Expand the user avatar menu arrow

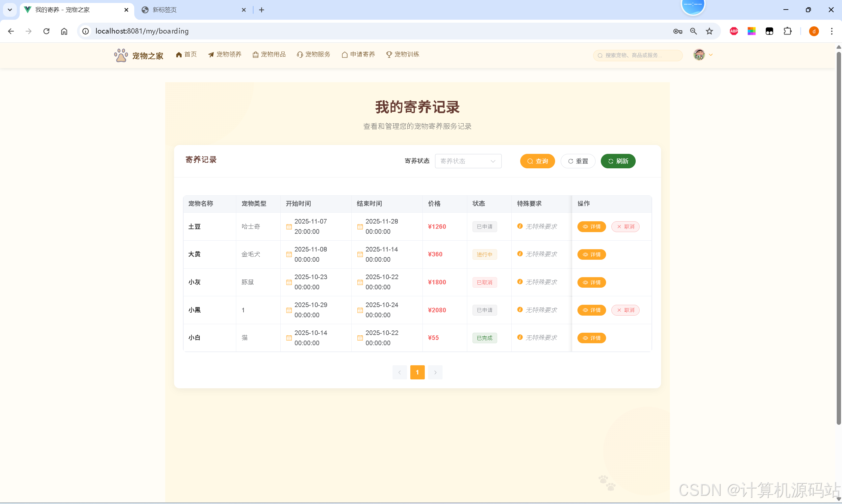(710, 55)
